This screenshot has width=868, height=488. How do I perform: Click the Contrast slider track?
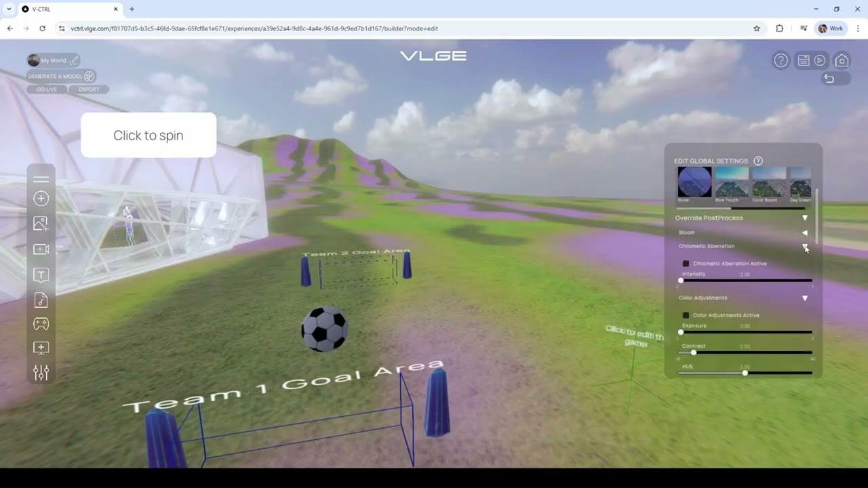[746, 352]
